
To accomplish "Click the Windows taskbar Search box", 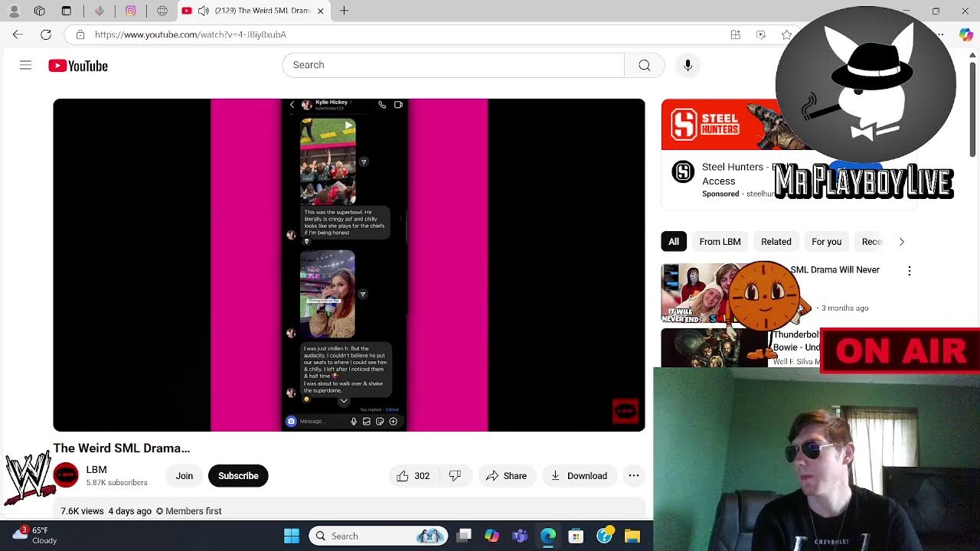I will [379, 536].
